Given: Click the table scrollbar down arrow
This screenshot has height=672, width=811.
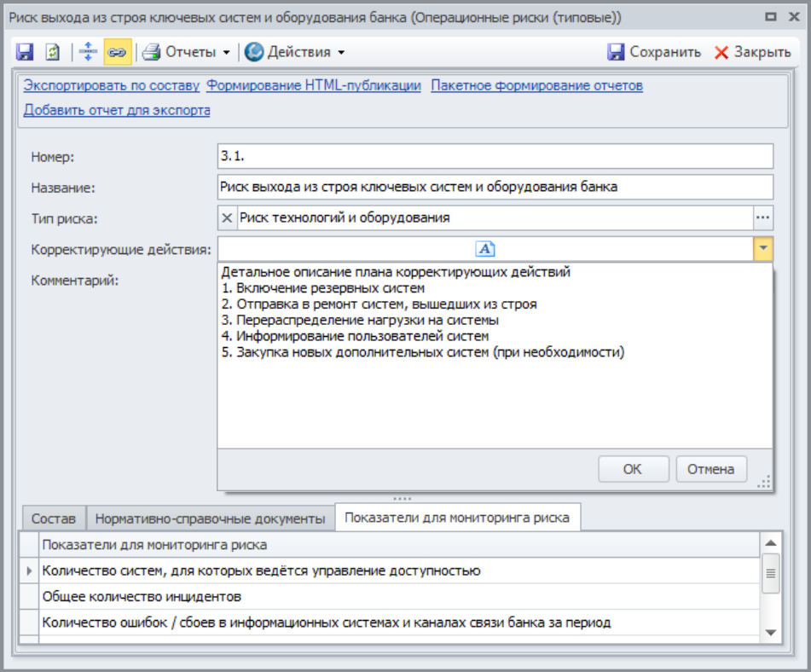Looking at the screenshot, I should coord(771,633).
